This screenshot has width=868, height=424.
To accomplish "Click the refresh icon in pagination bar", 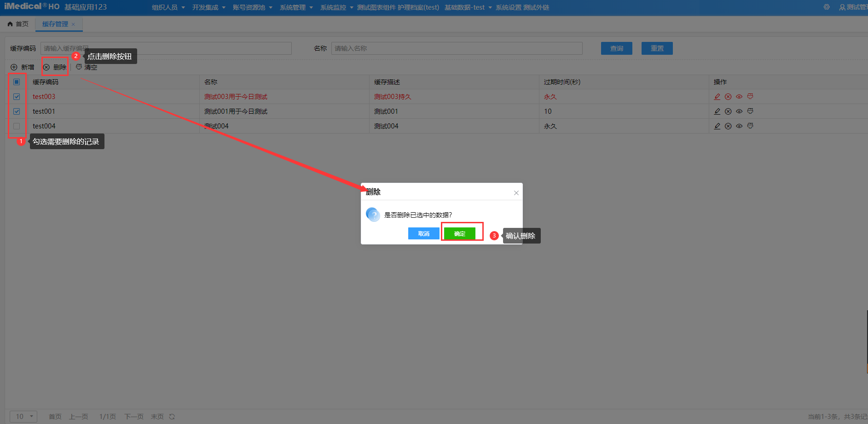I will pyautogui.click(x=172, y=417).
